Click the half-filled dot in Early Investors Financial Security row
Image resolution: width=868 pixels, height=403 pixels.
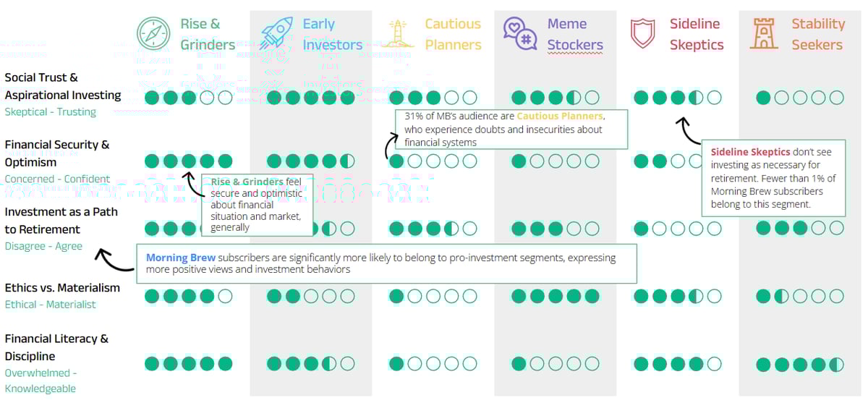coord(347,161)
